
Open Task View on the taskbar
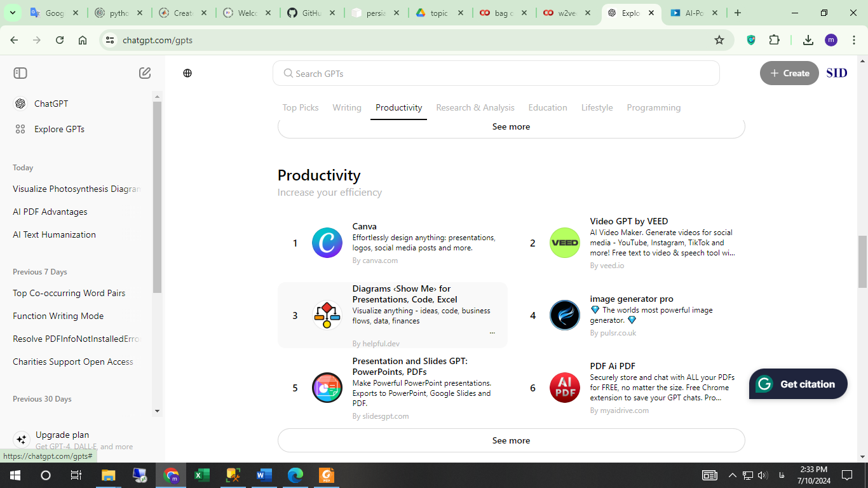coord(76,475)
